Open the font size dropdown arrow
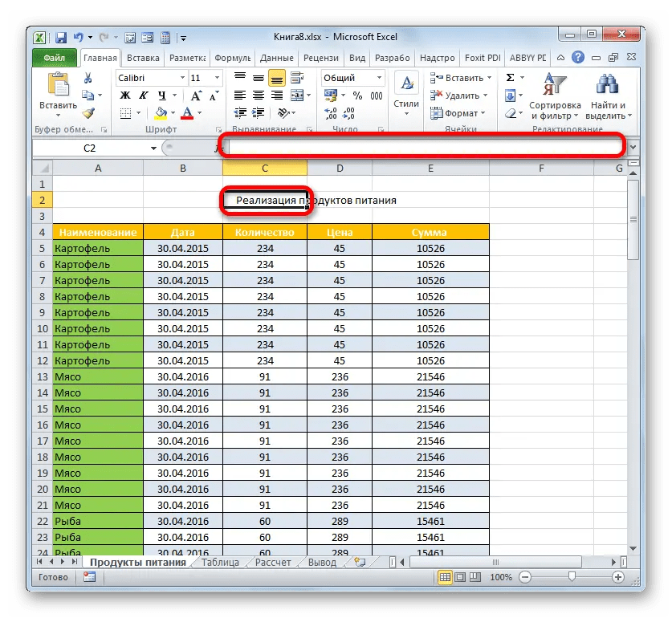The image size is (672, 618). point(218,78)
